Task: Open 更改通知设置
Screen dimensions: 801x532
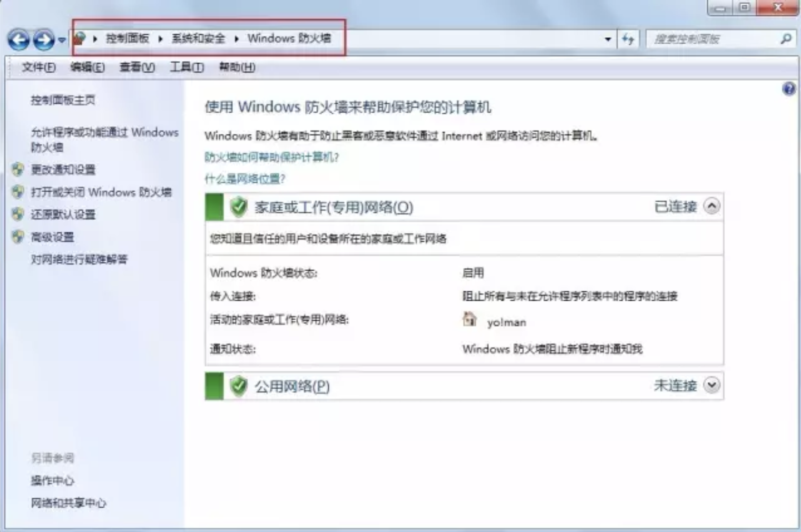Action: pyautogui.click(x=63, y=169)
